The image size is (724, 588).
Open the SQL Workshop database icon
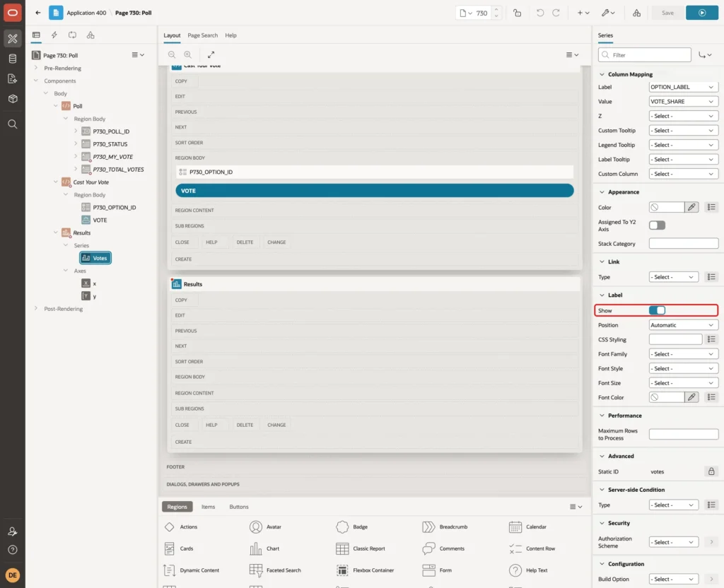click(x=13, y=59)
